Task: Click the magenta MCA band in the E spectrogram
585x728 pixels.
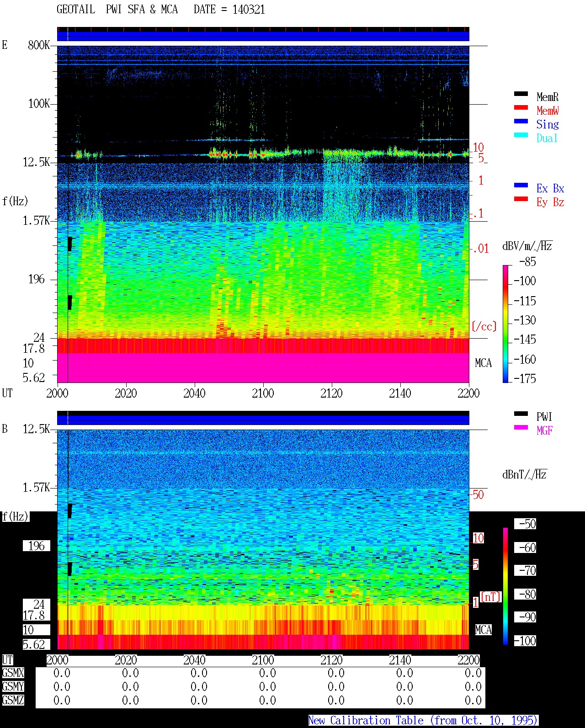Action: click(263, 367)
